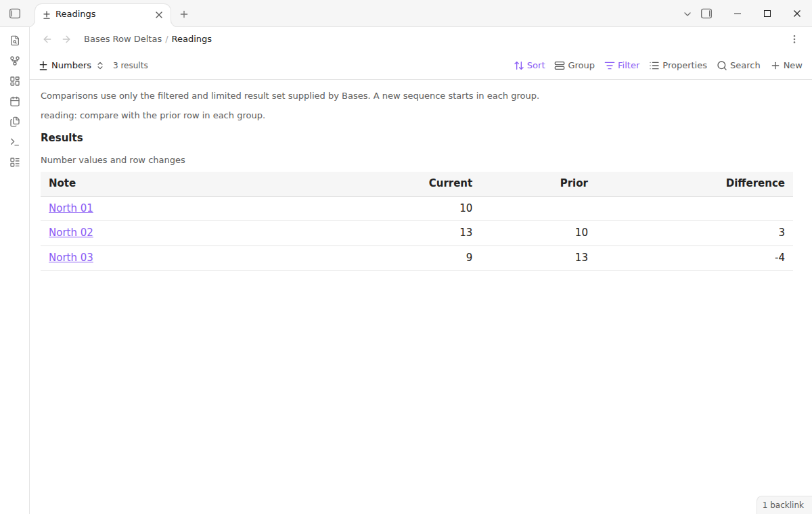Open daily note calendar icon
812x514 pixels.
point(15,101)
